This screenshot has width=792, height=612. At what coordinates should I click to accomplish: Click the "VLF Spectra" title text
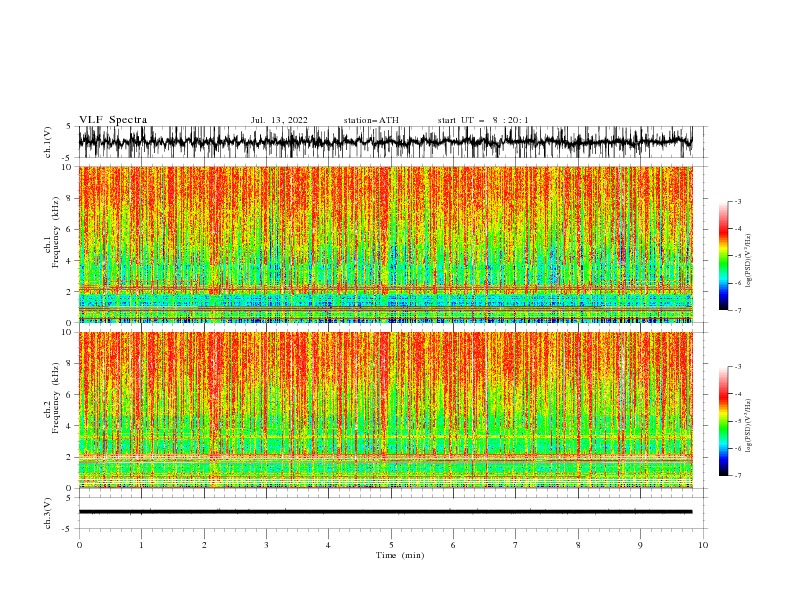(x=113, y=120)
